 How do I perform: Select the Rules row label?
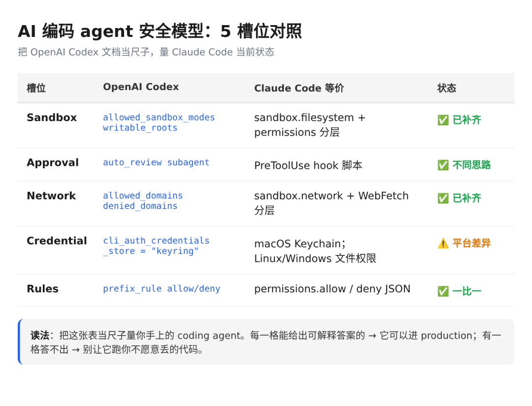[43, 289]
